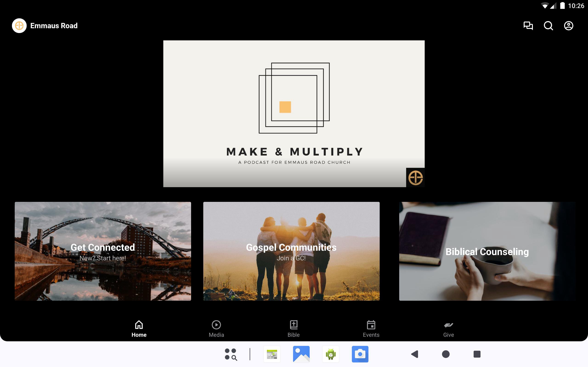The image size is (588, 367).
Task: Select the Give tab
Action: pyautogui.click(x=448, y=329)
